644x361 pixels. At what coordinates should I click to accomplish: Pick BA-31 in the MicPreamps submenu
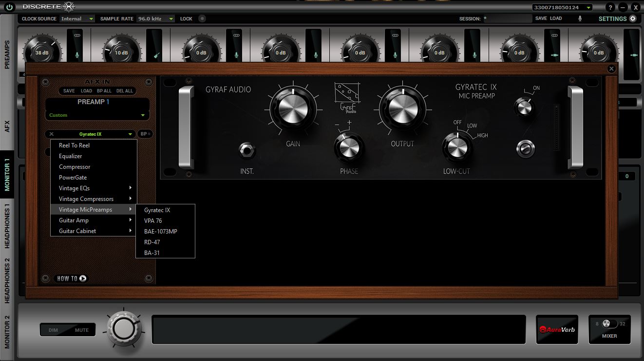pyautogui.click(x=166, y=253)
